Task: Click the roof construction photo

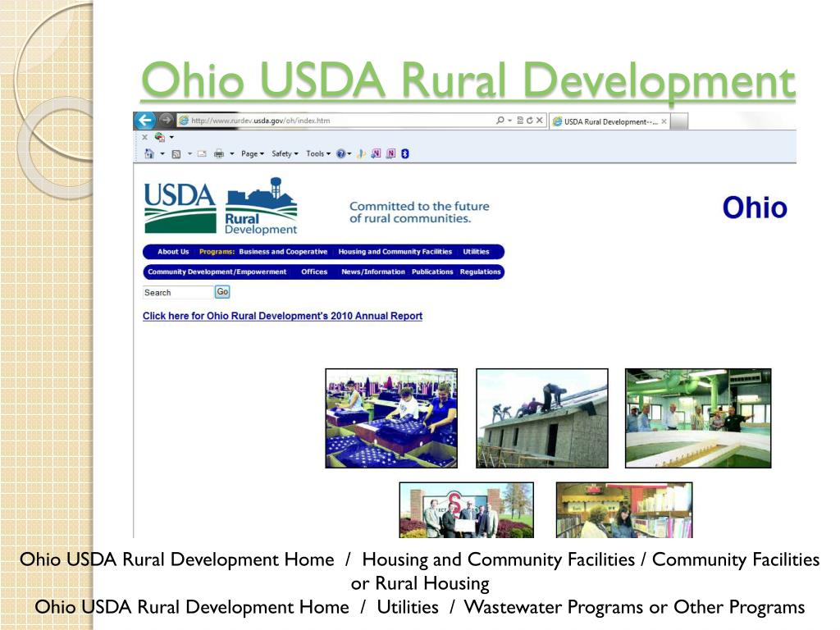Action: point(542,418)
